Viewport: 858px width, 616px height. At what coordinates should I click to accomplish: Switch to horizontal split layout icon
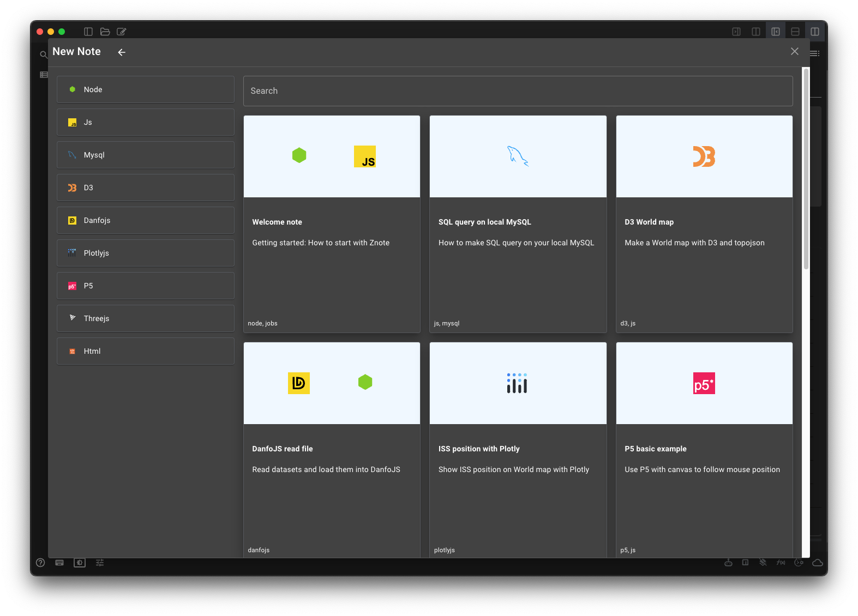click(x=795, y=32)
